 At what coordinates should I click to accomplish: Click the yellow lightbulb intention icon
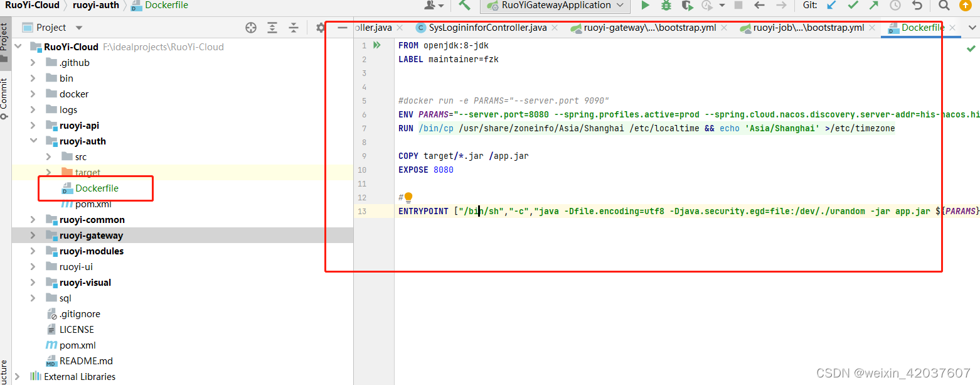[x=408, y=198]
